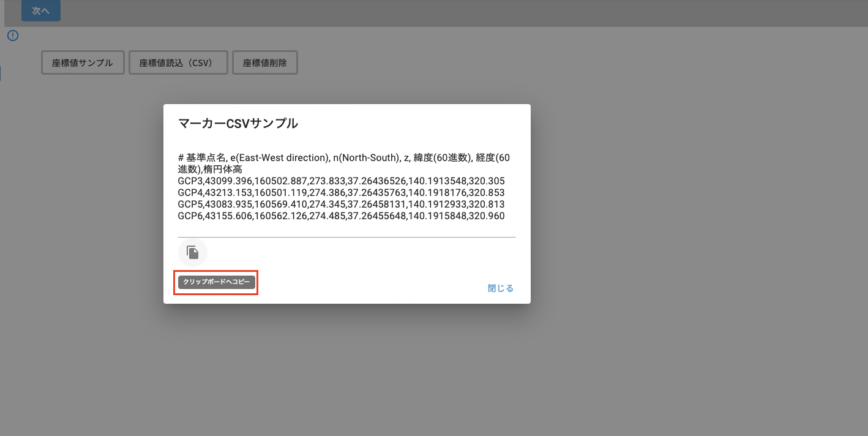This screenshot has width=868, height=436.
Task: Click the blue exclamation info icon
Action: [13, 36]
